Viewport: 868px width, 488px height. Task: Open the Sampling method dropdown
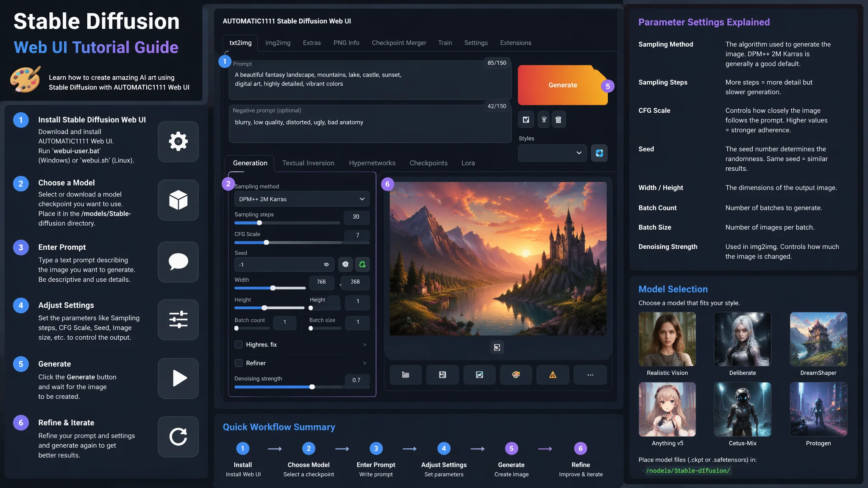[302, 199]
